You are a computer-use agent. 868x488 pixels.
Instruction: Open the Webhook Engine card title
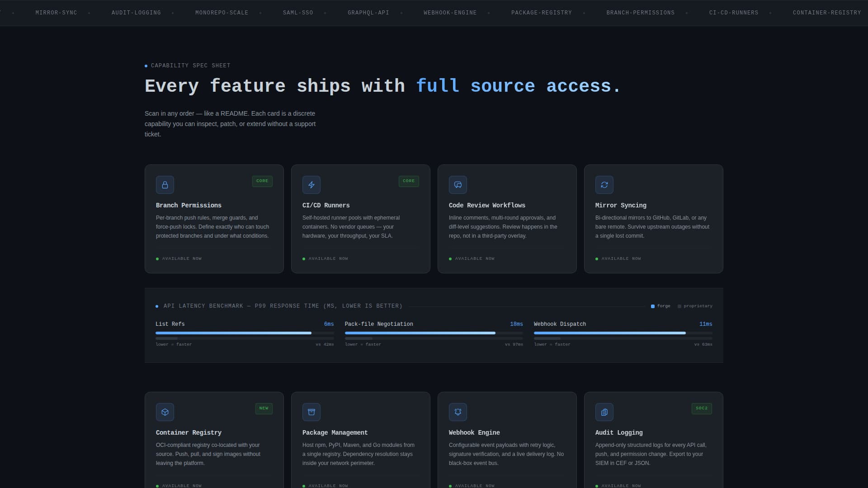click(x=474, y=433)
